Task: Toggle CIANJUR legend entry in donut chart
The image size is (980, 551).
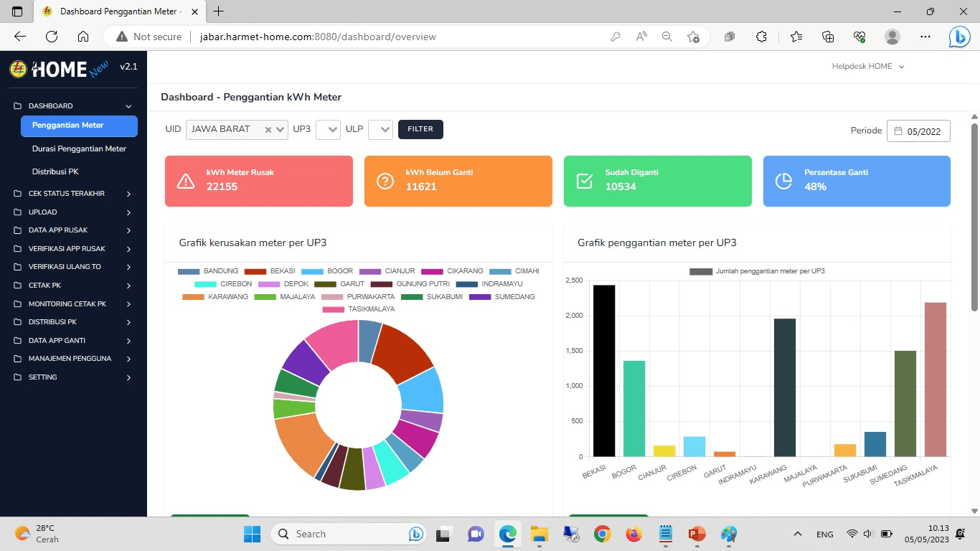Action: coord(387,271)
